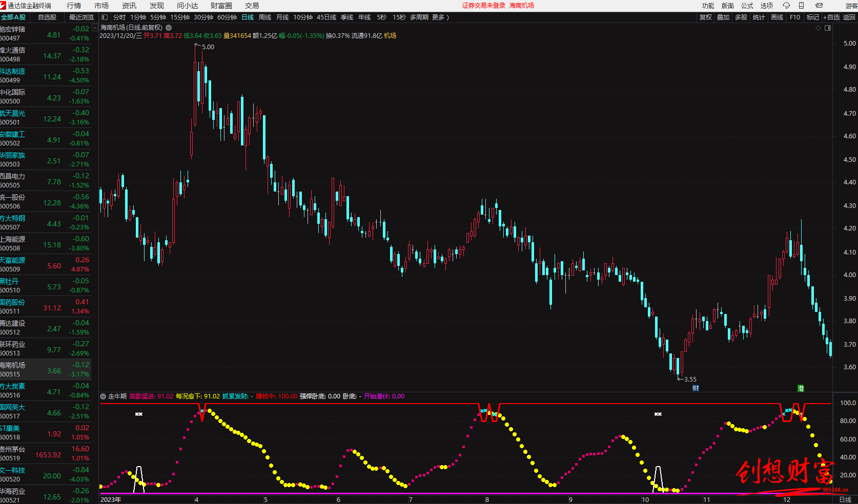The width and height of the screenshot is (858, 504).
Task: Click the 画线 drawing tools button
Action: coord(777,17)
